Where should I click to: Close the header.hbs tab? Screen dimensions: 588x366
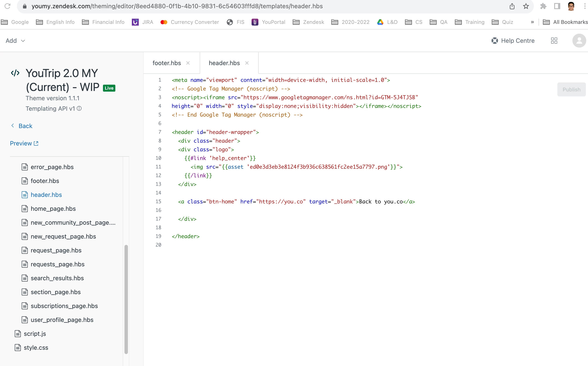coord(247,63)
